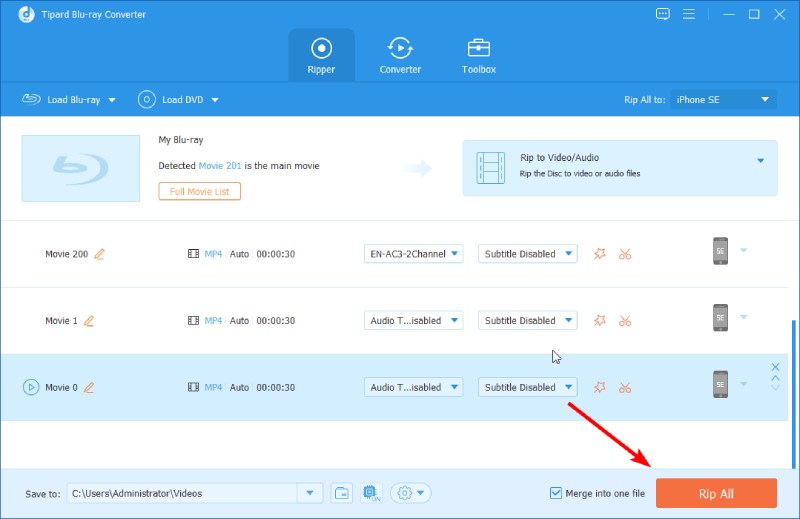
Task: Open the Edit effects star icon for Movie 200
Action: (599, 254)
